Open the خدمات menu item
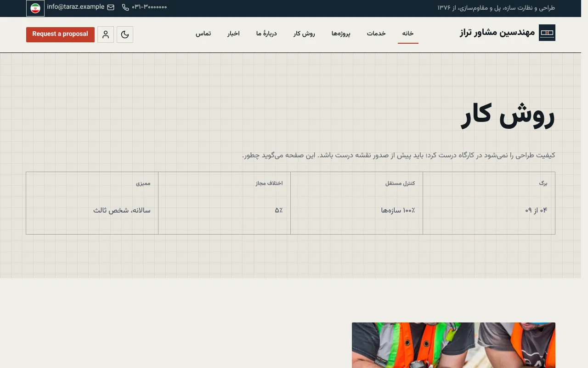Screen dimensions: 588x368 point(376,34)
